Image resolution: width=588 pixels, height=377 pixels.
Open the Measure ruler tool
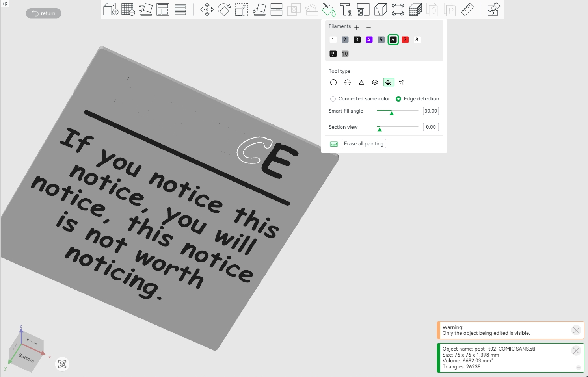tap(467, 9)
